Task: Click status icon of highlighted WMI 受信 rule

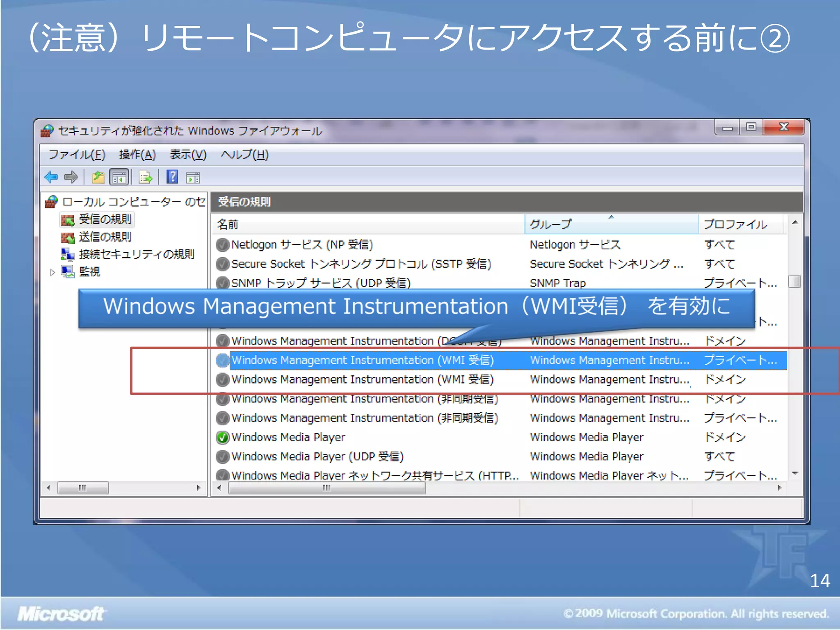Action: click(222, 361)
